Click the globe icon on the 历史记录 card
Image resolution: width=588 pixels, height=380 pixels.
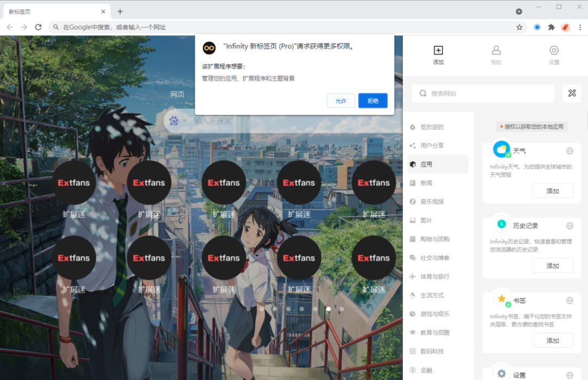click(x=569, y=225)
